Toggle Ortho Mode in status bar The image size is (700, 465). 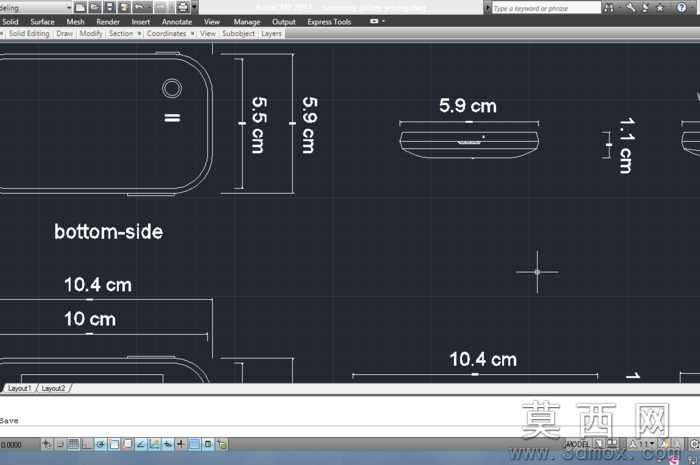coord(87,444)
